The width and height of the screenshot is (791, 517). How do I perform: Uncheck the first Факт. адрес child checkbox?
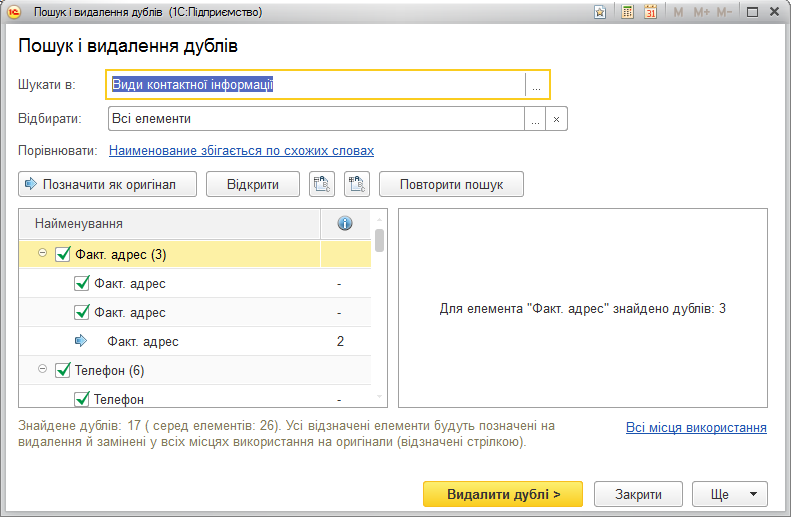tap(82, 283)
